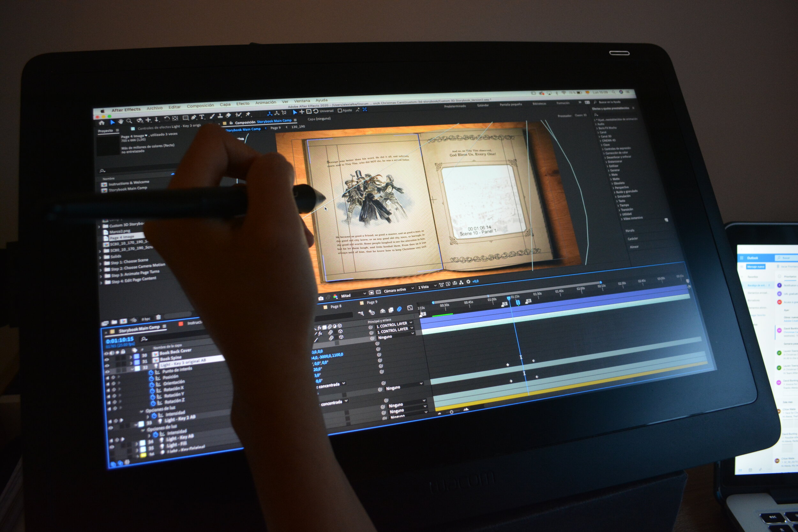
Task: Select the Eraser tool
Action: (228, 115)
